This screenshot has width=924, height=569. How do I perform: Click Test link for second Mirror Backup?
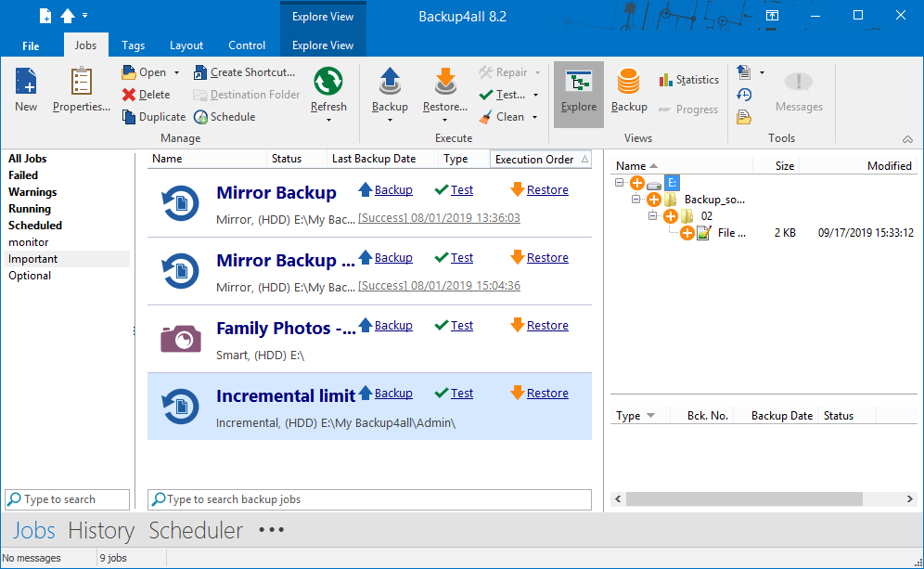(x=461, y=258)
